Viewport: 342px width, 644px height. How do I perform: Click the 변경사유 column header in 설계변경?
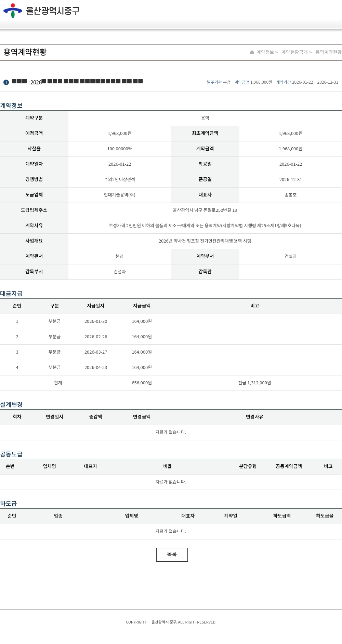254,417
